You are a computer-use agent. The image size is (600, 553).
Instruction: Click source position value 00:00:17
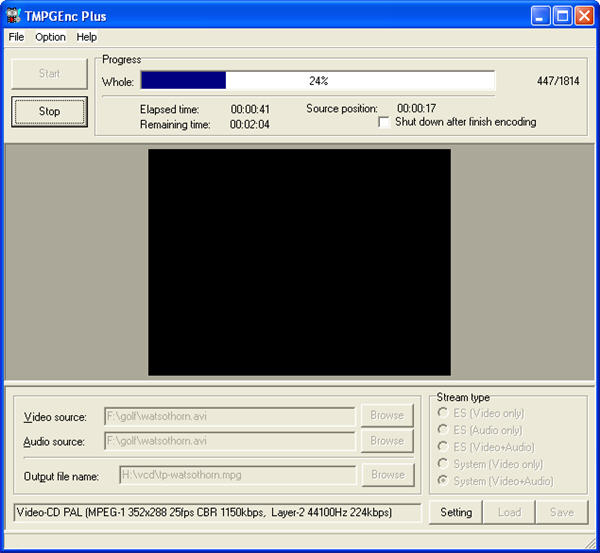(x=416, y=108)
